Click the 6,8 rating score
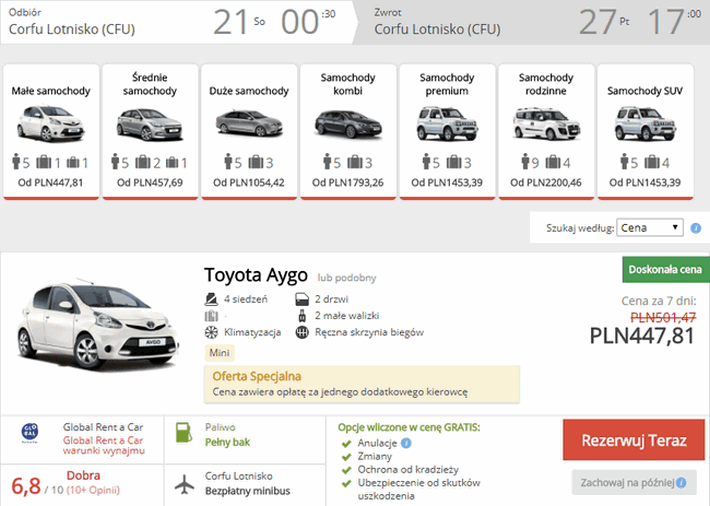The image size is (710, 506). (26, 486)
